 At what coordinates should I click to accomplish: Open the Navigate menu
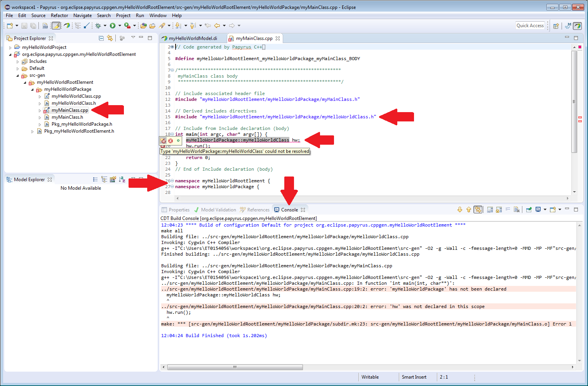click(x=83, y=16)
